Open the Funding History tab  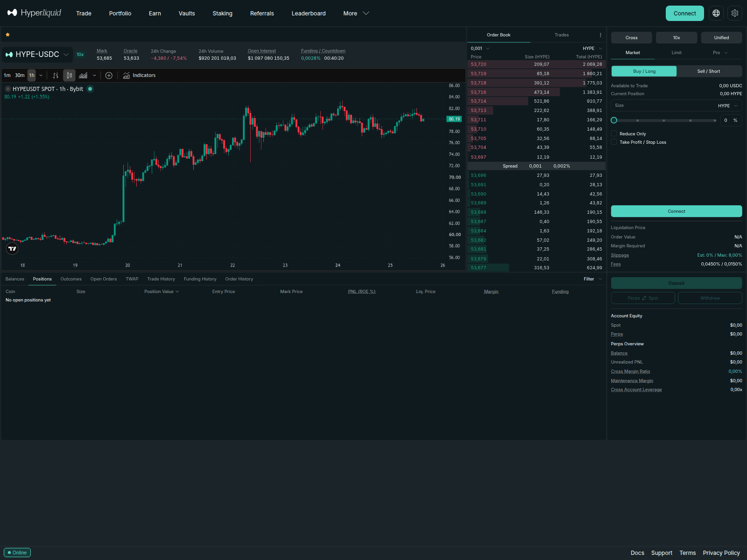[x=200, y=279]
